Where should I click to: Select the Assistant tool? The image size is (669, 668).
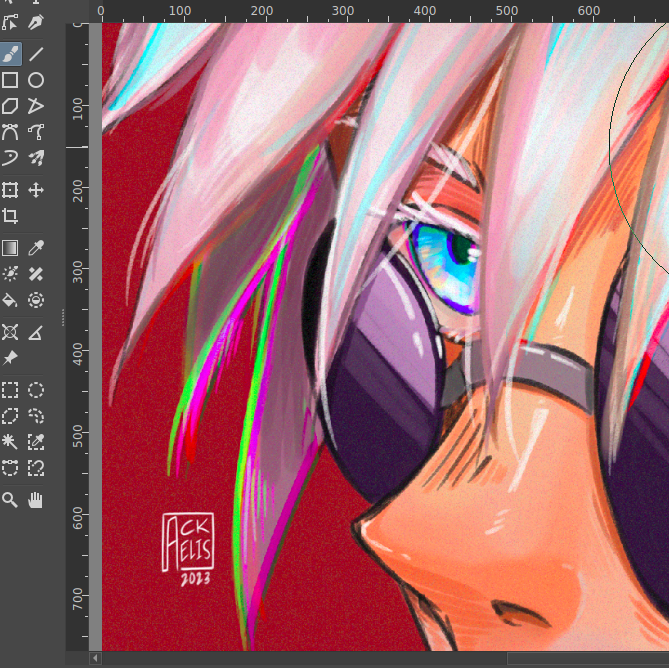[x=10, y=332]
